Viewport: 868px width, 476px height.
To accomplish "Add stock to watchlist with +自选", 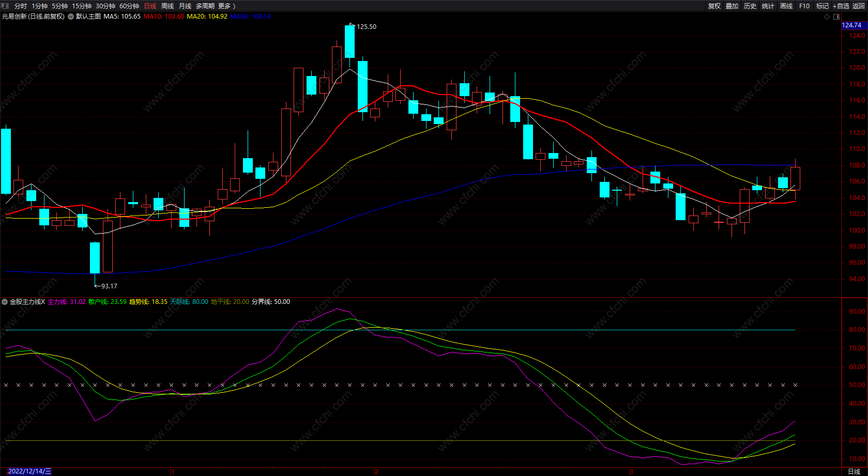I will click(841, 6).
